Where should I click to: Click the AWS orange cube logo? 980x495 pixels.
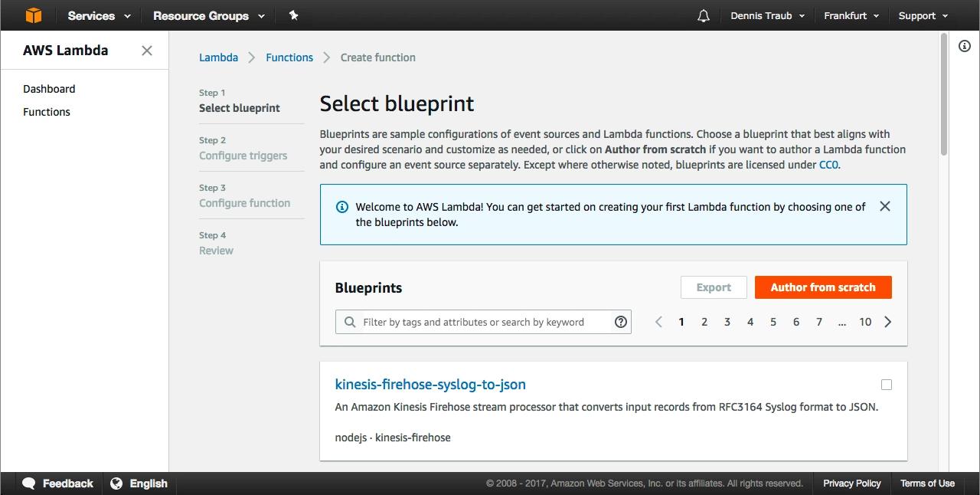coord(32,15)
